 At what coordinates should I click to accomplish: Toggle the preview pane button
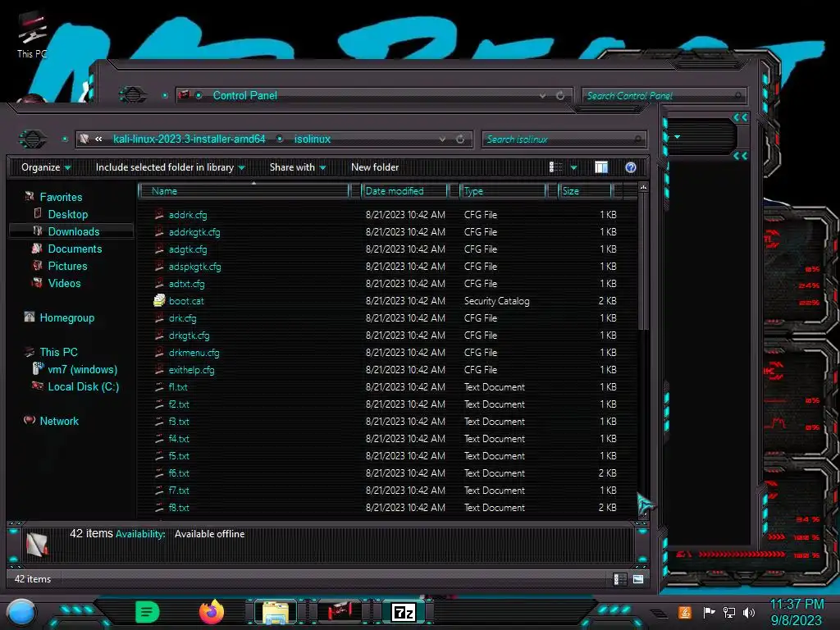tap(601, 167)
